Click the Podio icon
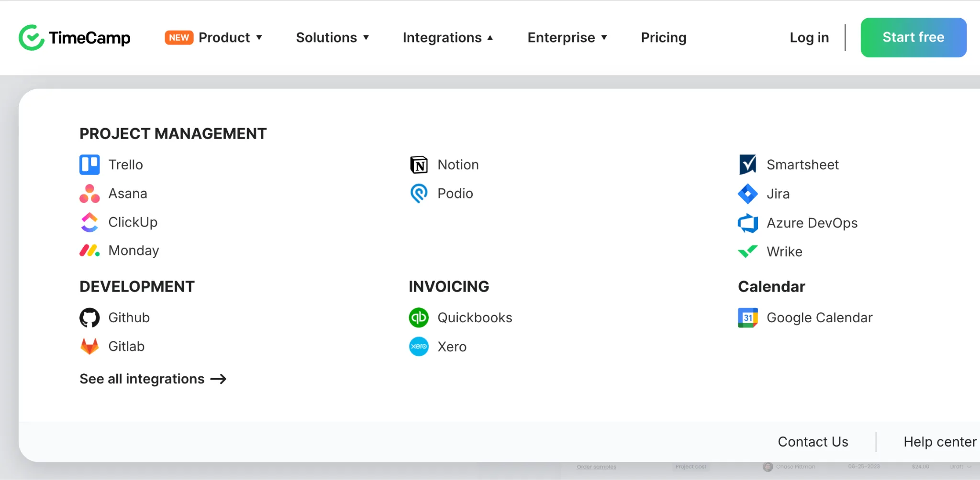The height and width of the screenshot is (480, 980). pos(419,194)
